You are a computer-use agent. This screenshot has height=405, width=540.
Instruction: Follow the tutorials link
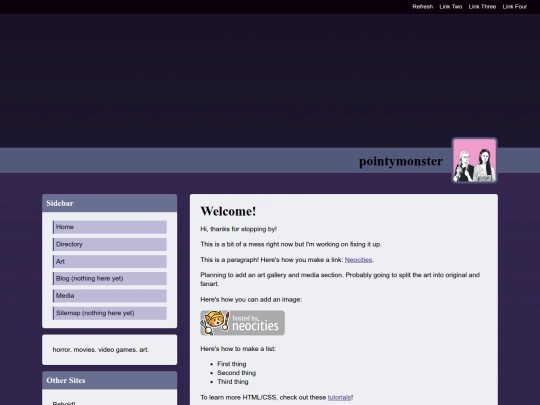[339, 397]
